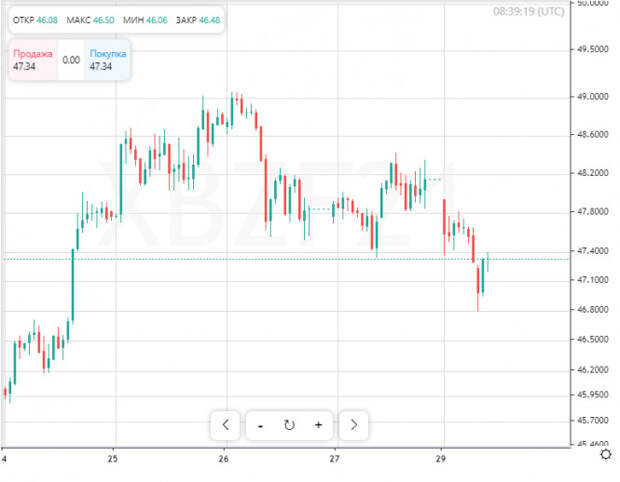Click the date 26 on time axis

(x=224, y=459)
